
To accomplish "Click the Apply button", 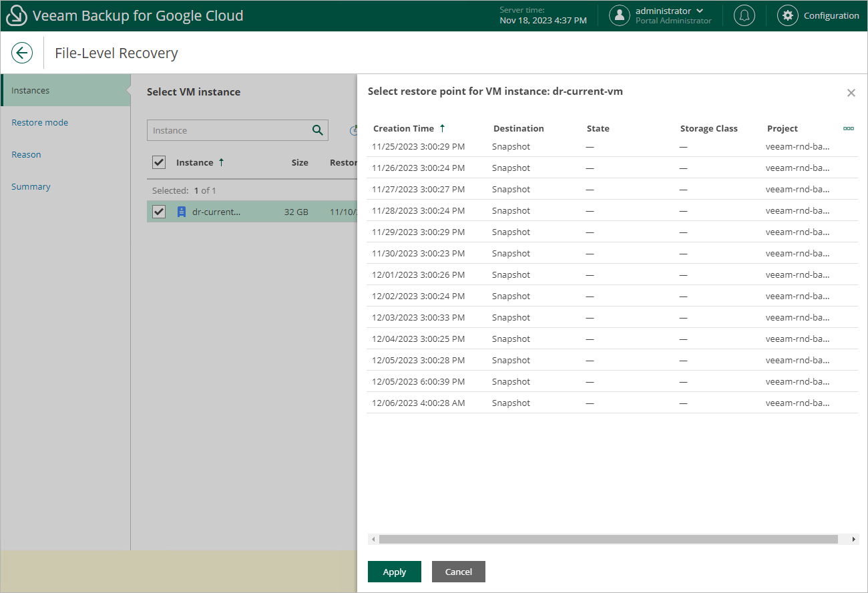I will click(395, 572).
